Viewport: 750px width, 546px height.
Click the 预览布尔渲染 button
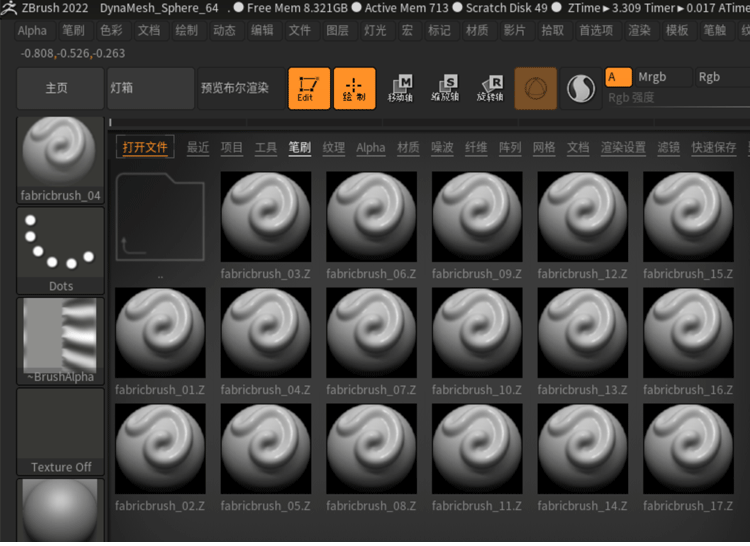point(235,88)
